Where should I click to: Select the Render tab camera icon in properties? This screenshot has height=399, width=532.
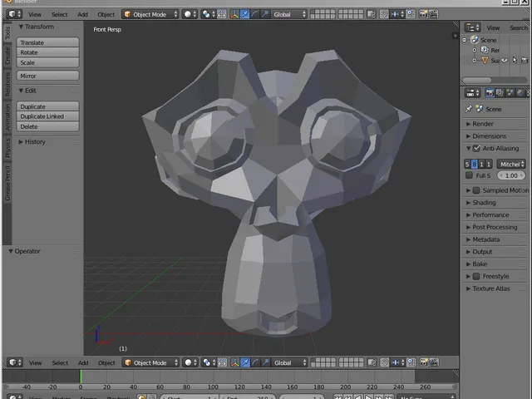(x=490, y=92)
